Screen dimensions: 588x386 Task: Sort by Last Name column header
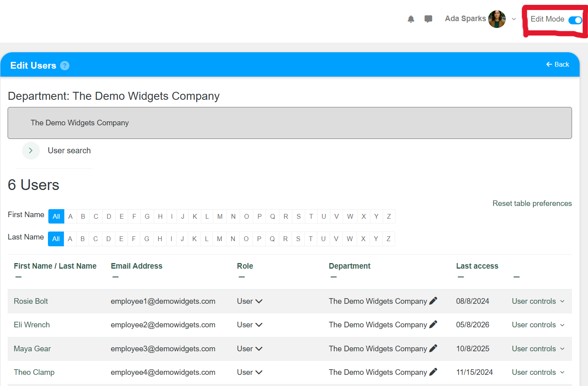77,266
